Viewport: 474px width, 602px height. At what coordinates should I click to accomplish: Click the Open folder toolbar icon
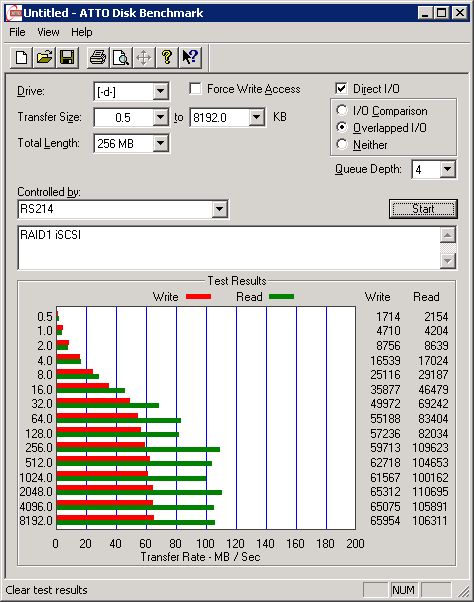[x=44, y=58]
